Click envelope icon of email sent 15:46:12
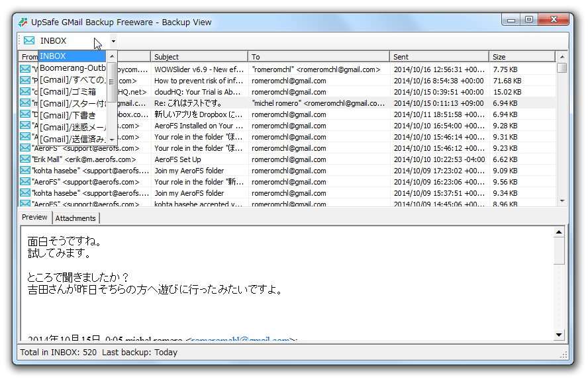 coord(25,148)
